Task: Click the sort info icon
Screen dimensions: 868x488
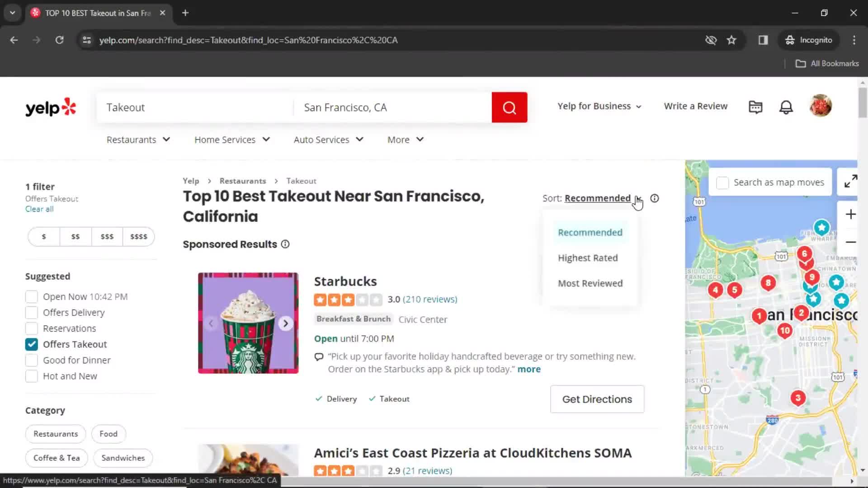Action: point(654,198)
